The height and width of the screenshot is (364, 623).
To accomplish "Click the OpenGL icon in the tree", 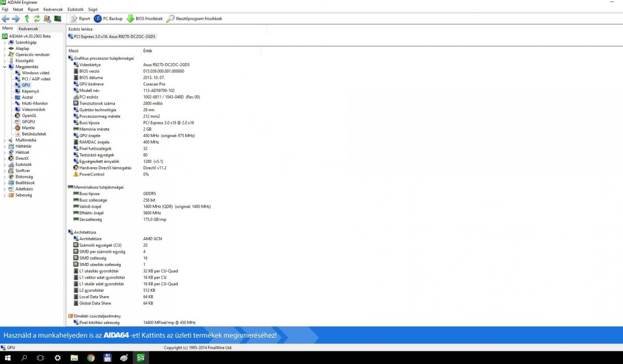I will 18,115.
